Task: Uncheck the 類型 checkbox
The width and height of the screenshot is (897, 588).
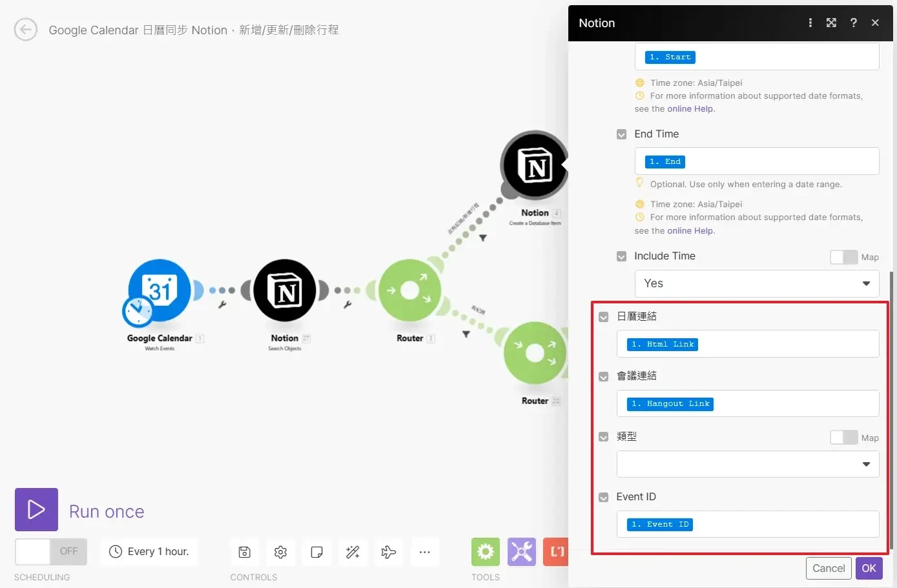Action: 604,437
